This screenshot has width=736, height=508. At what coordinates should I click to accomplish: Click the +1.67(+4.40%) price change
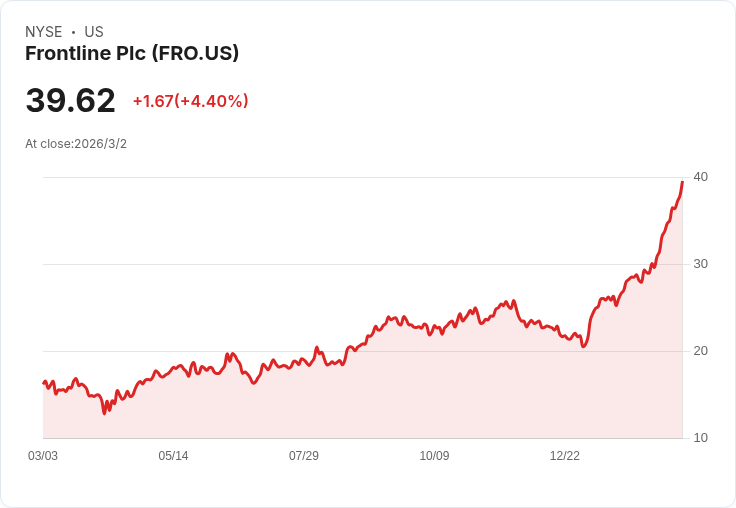pos(190,101)
